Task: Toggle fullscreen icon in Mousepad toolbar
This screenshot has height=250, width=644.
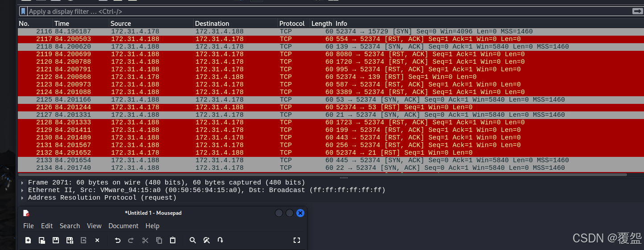Action: (x=297, y=240)
